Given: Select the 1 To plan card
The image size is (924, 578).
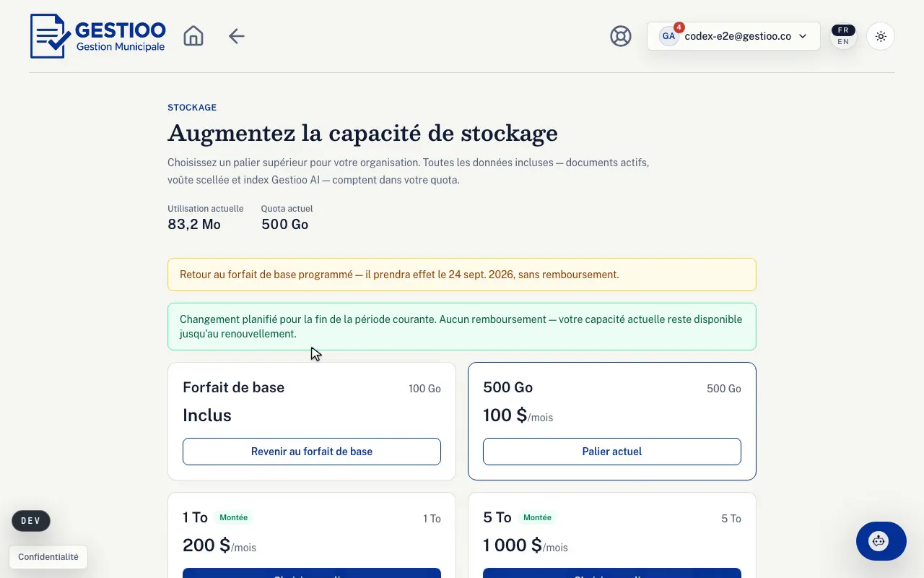Looking at the screenshot, I should coord(312,535).
